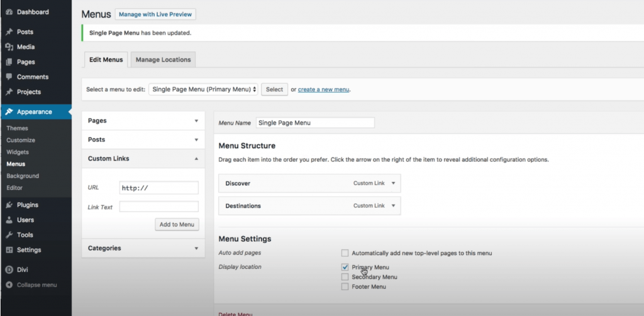Click the Projects pin icon

click(9, 92)
